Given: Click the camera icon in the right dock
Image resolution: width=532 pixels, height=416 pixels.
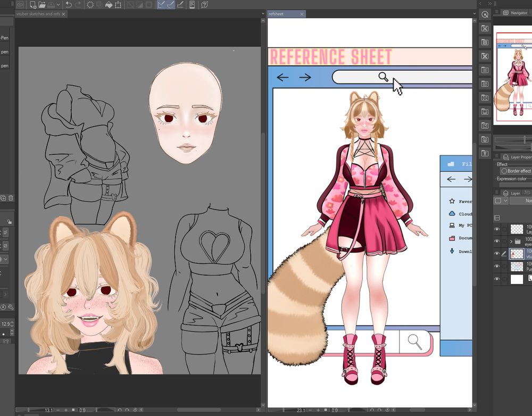Looking at the screenshot, I should [x=485, y=139].
